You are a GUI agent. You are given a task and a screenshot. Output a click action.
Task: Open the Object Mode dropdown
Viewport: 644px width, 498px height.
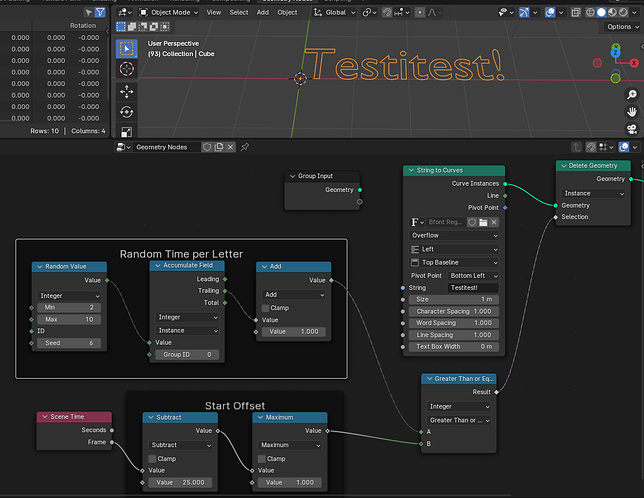coord(168,13)
